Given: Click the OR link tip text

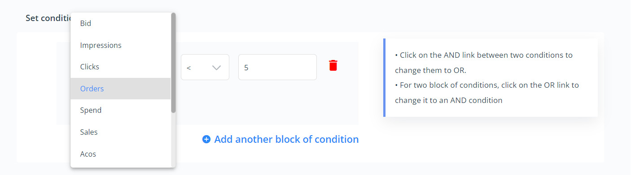Looking at the screenshot, I should tap(487, 92).
